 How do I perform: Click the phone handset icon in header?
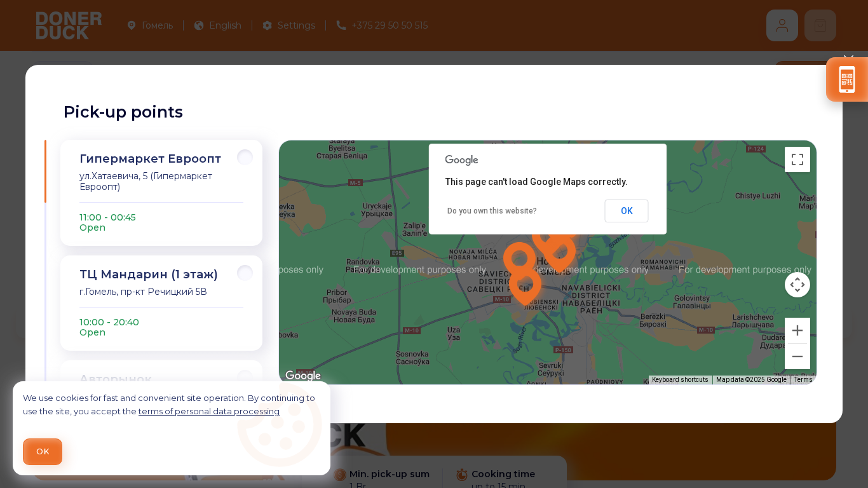coord(341,25)
